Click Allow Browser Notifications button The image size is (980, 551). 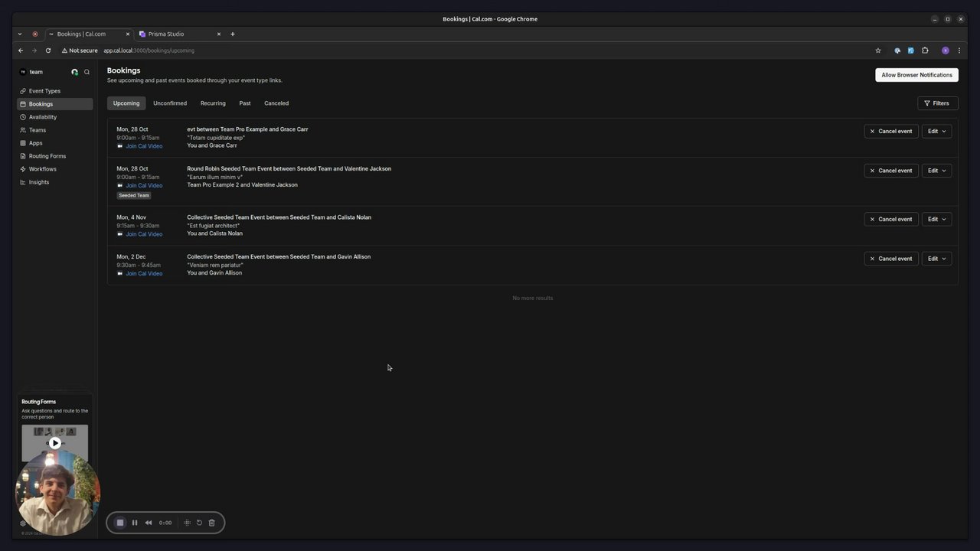pos(916,75)
